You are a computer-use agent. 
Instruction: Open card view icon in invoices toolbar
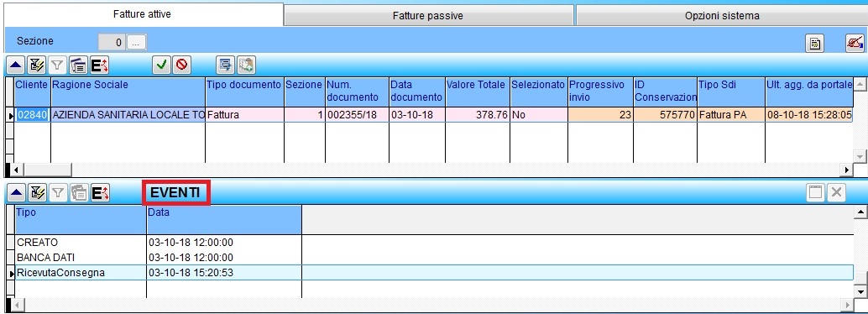click(79, 65)
